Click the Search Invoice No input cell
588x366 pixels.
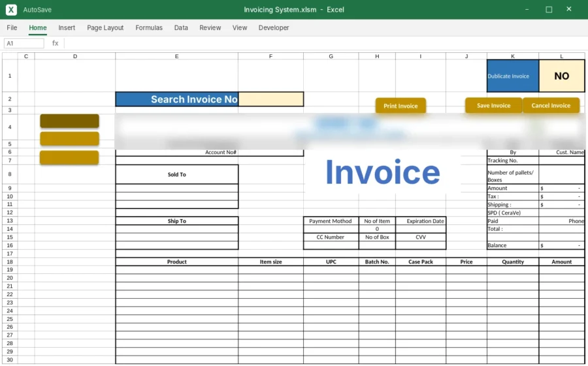click(270, 99)
